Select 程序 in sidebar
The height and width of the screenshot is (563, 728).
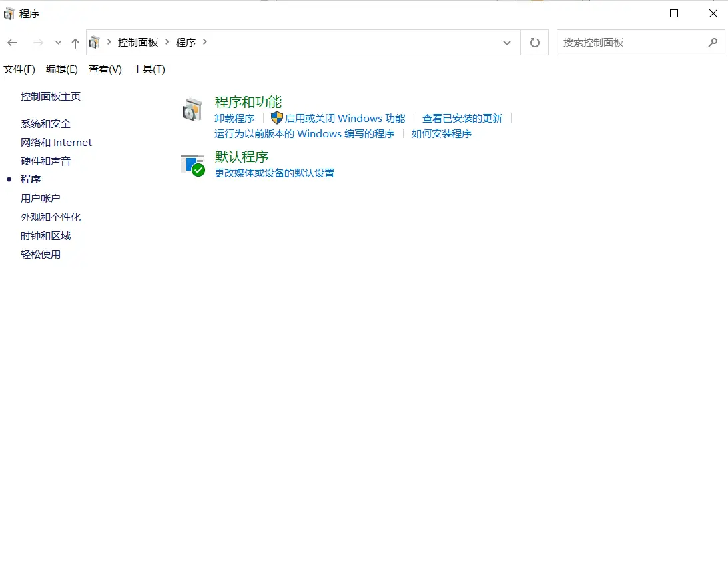coord(31,179)
